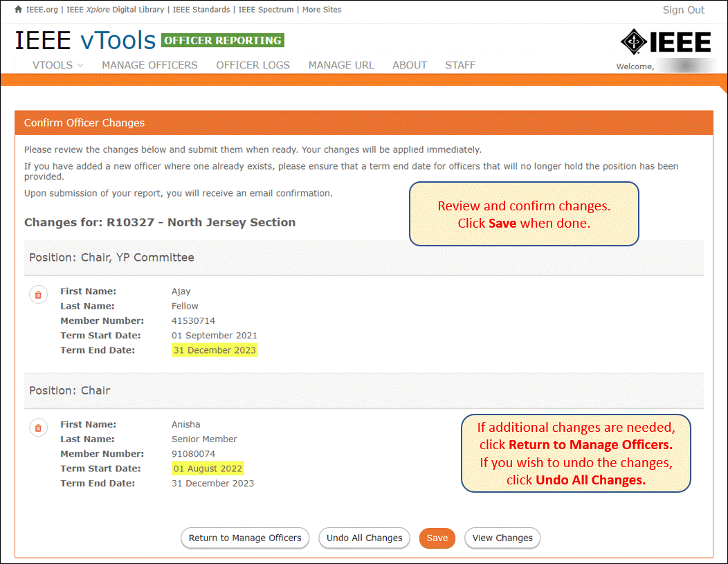
Task: Click the 'Confirm Officer Changes' panel title
Action: pos(84,122)
